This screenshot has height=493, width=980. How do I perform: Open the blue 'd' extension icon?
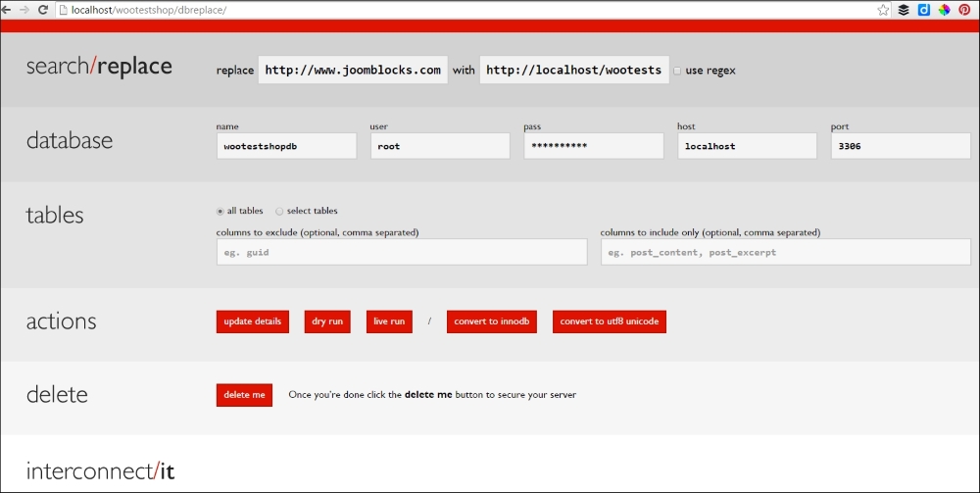click(923, 10)
